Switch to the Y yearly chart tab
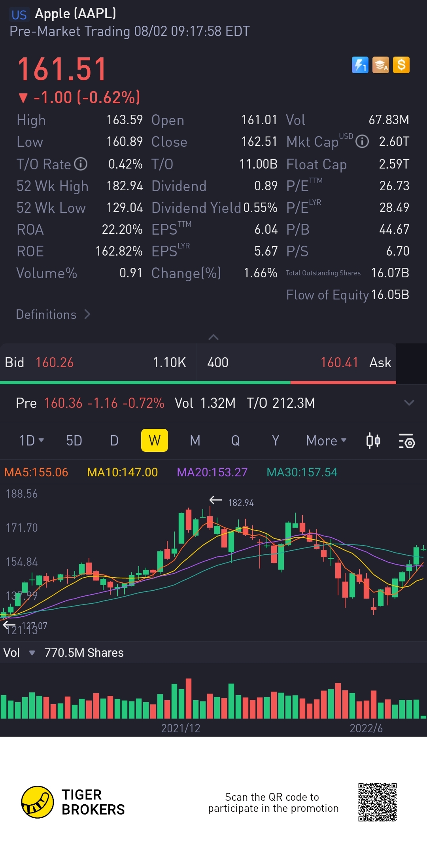The height and width of the screenshot is (868, 427). coord(276,440)
